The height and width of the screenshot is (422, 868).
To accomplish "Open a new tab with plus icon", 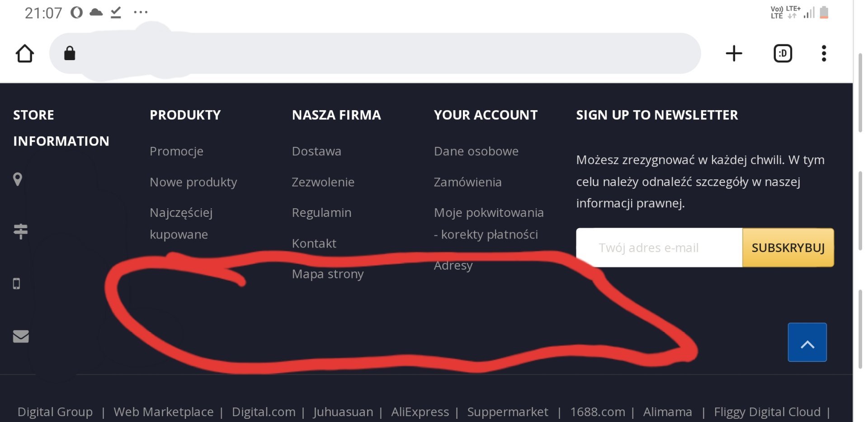I will (734, 53).
